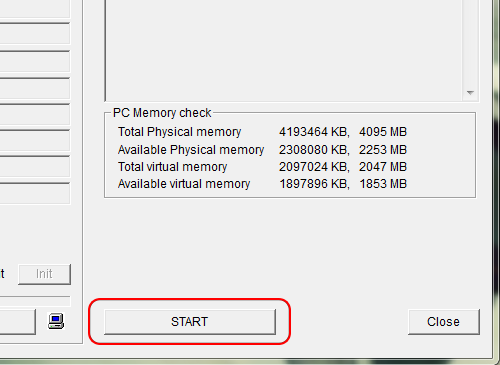500x365 pixels.
Task: Click the 4095 MB value
Action: tap(383, 132)
